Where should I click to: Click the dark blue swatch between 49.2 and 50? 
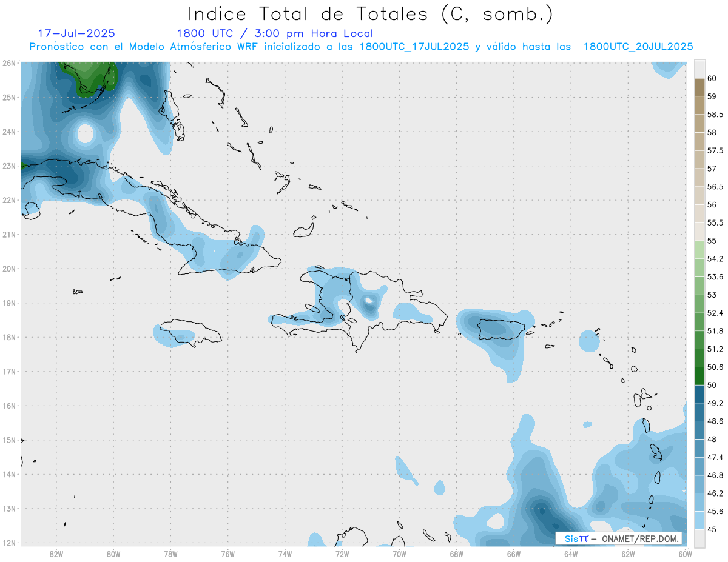699,394
